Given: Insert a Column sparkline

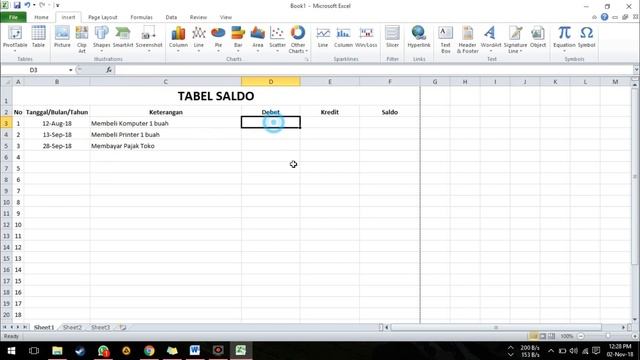Looking at the screenshot, I should coord(343,37).
